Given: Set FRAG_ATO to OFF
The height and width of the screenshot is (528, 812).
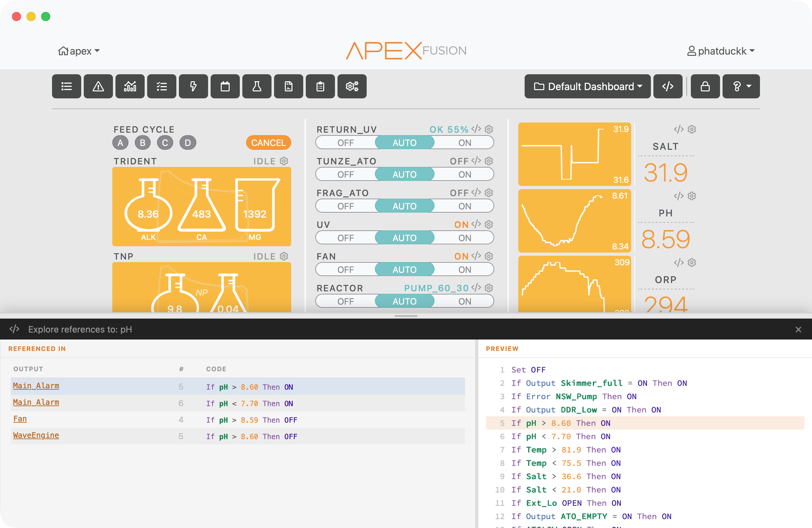Looking at the screenshot, I should click(345, 206).
